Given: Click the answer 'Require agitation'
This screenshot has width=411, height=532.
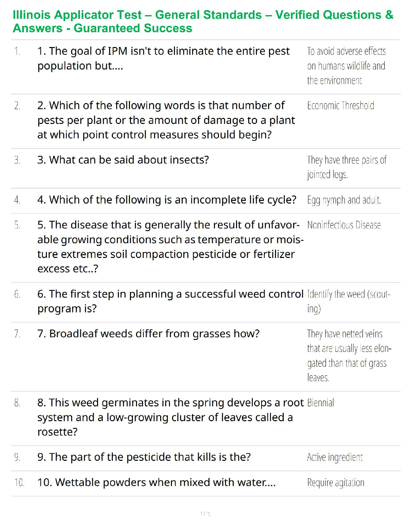Looking at the screenshot, I should (335, 483).
